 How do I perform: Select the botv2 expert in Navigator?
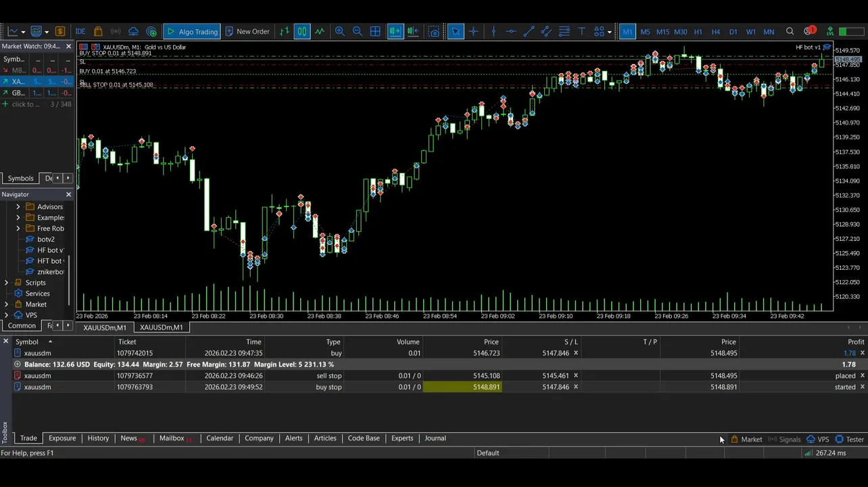[46, 239]
